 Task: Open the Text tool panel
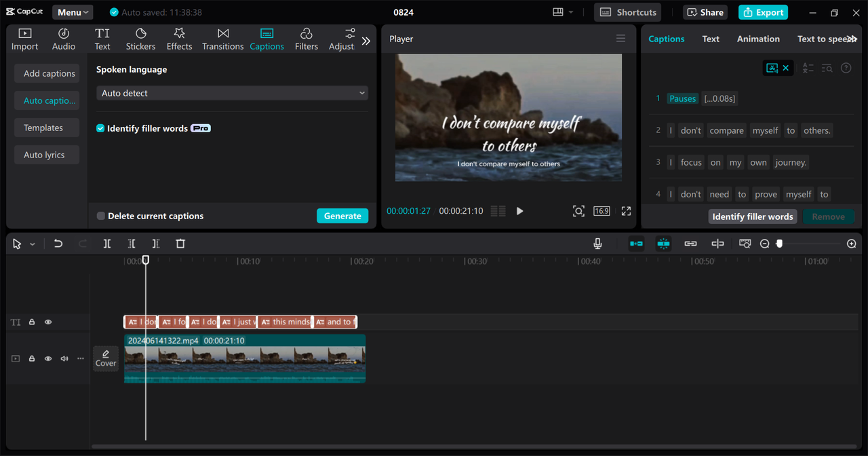pos(102,39)
